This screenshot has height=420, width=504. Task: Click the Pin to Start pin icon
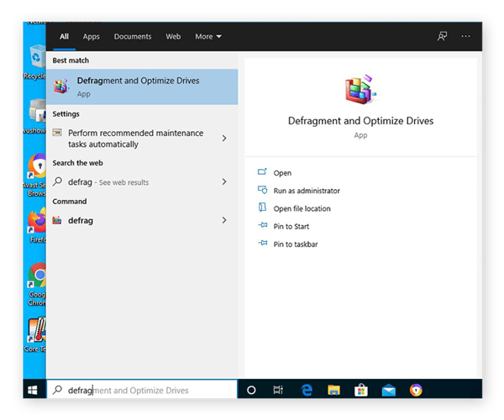(263, 225)
